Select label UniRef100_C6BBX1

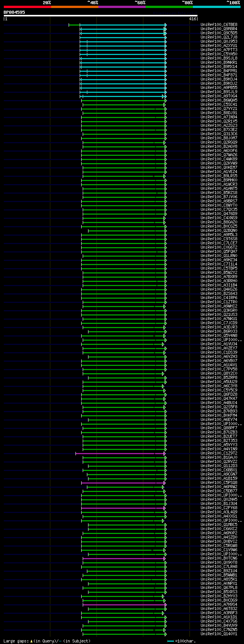point(219,470)
